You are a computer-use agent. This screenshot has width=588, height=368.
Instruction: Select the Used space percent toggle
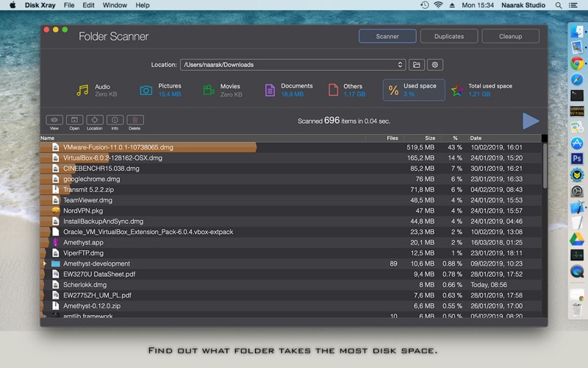tap(414, 90)
